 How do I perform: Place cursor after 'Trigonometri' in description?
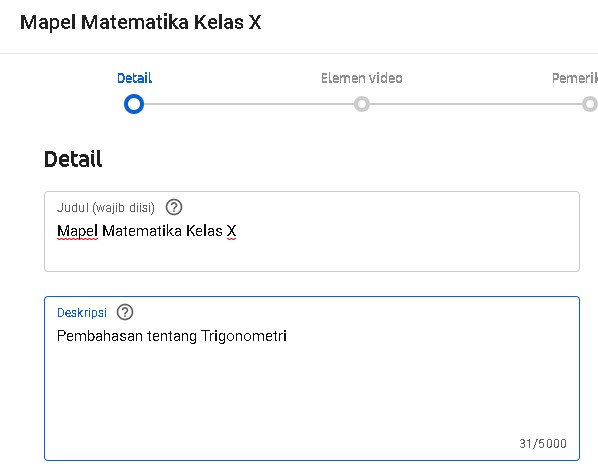pyautogui.click(x=288, y=336)
